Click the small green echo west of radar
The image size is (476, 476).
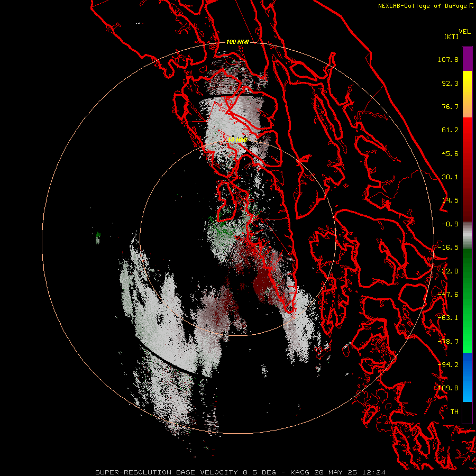pos(98,237)
